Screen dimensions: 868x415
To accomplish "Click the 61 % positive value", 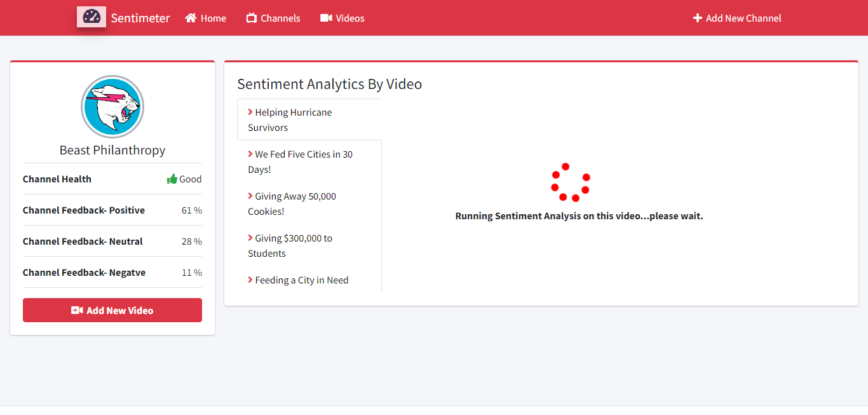I will [192, 210].
